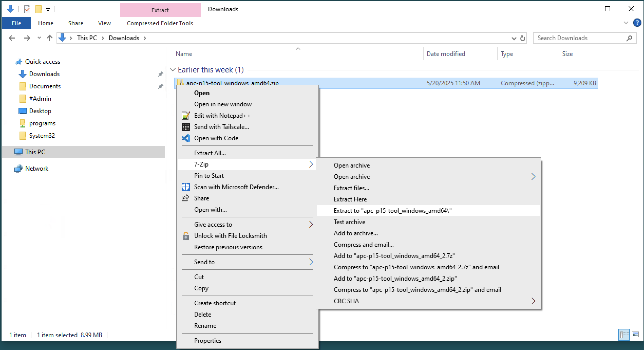644x350 pixels.
Task: Choose Extract to "apc-p15-tool_windows_amd64\"
Action: [x=428, y=210]
